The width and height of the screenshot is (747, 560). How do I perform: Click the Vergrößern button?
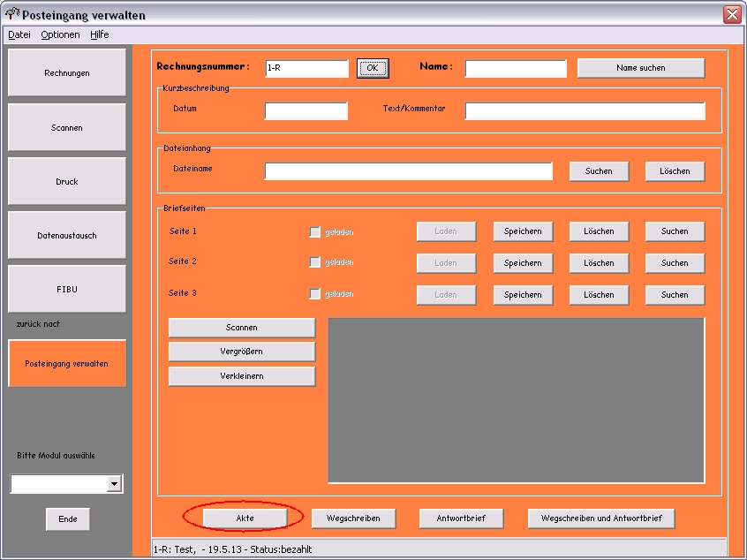(242, 352)
